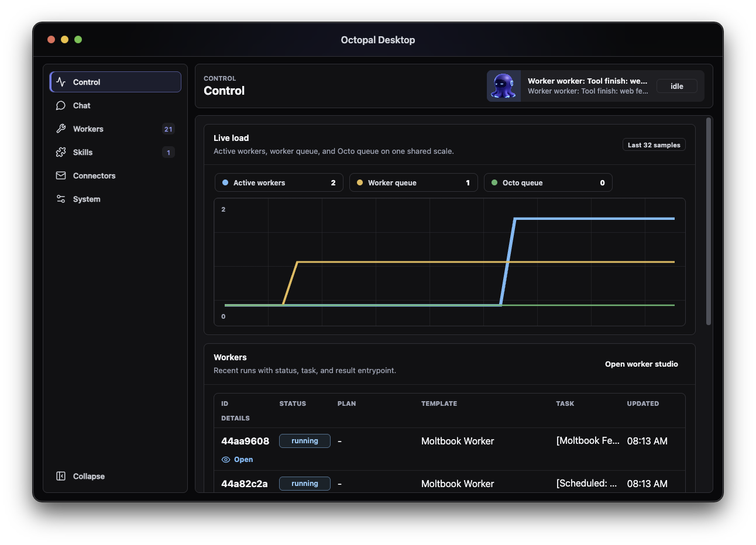Click the Last 32 samples badge
This screenshot has height=545, width=756.
click(x=654, y=145)
